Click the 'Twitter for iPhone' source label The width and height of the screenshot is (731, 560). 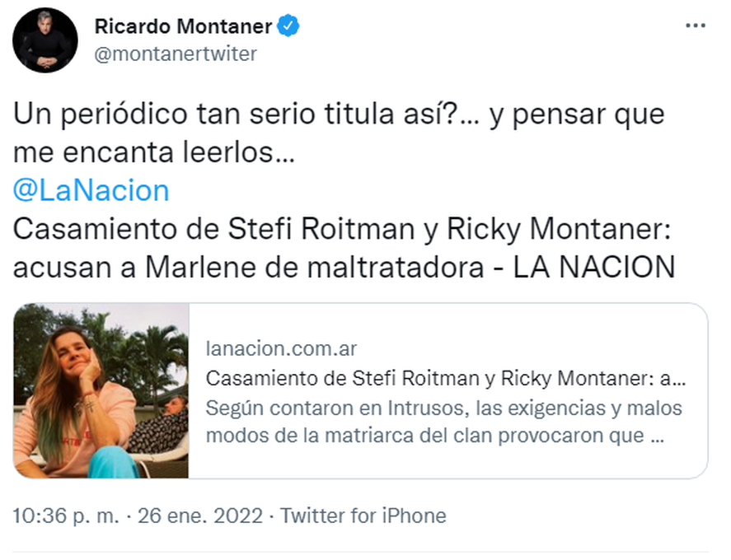click(363, 516)
